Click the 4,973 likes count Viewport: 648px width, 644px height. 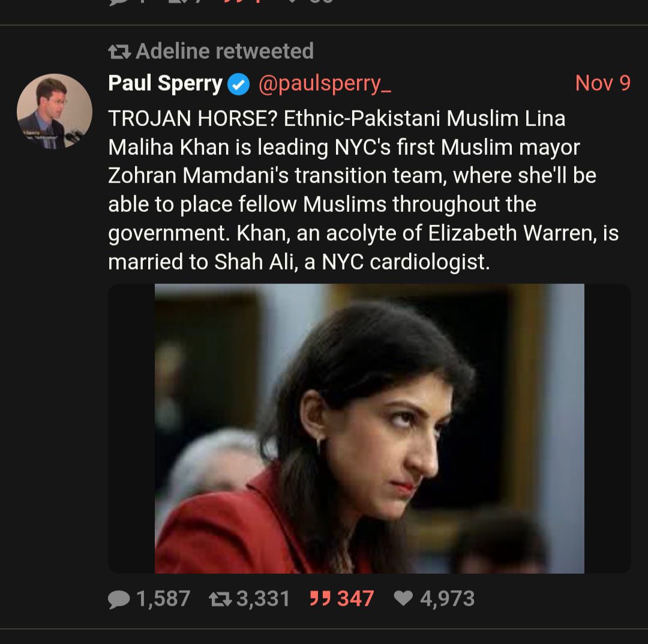tap(447, 598)
